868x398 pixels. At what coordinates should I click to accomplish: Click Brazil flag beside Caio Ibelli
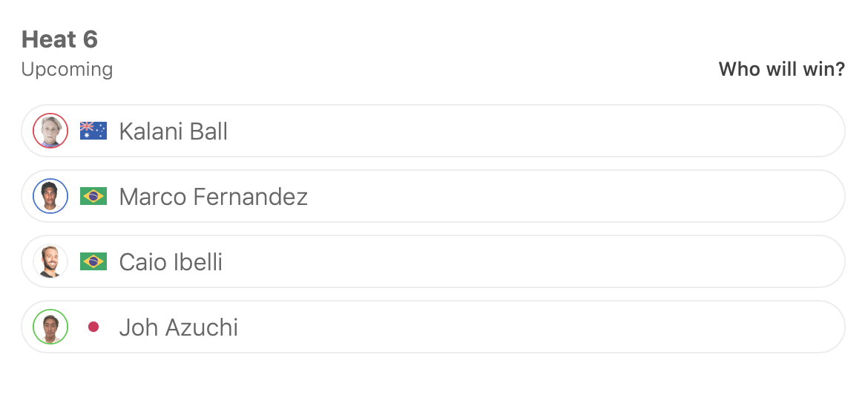93,262
